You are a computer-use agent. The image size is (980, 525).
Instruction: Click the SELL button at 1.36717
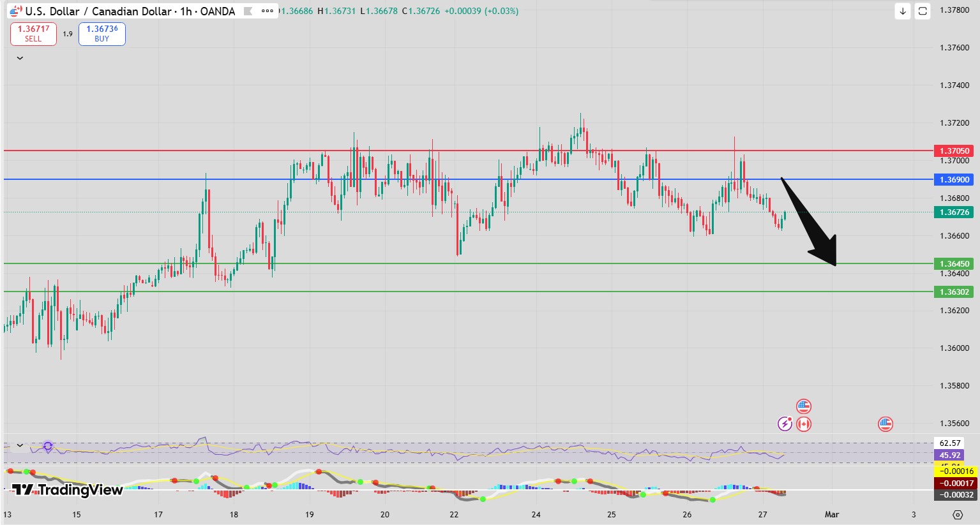(x=33, y=34)
